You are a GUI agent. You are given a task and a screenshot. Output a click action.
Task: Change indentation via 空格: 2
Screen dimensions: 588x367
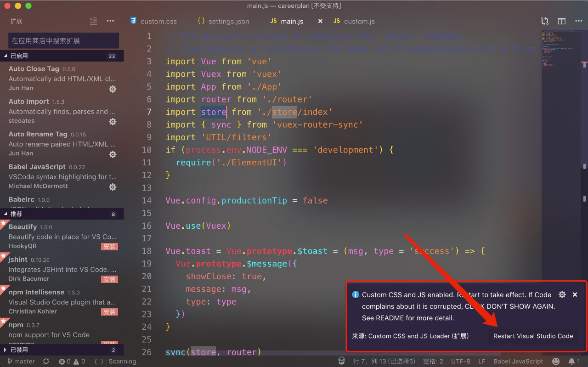[433, 361]
